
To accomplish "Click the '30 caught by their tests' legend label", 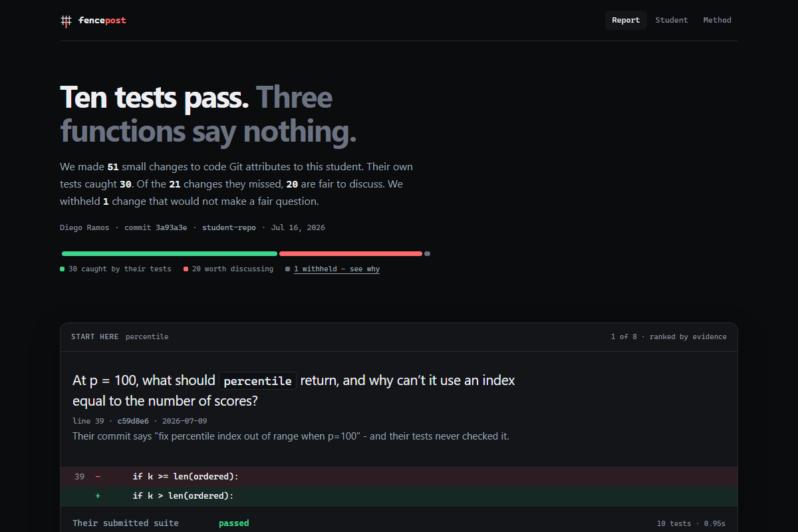I will tap(120, 269).
